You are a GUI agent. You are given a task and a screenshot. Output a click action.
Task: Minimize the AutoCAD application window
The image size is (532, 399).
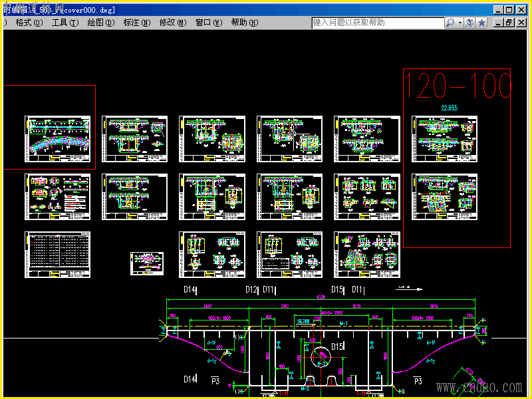[497, 10]
